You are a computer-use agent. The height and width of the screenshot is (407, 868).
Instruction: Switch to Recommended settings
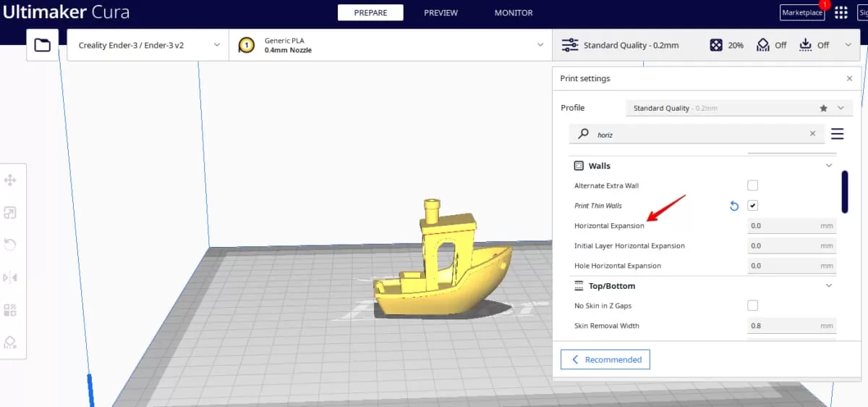(605, 359)
